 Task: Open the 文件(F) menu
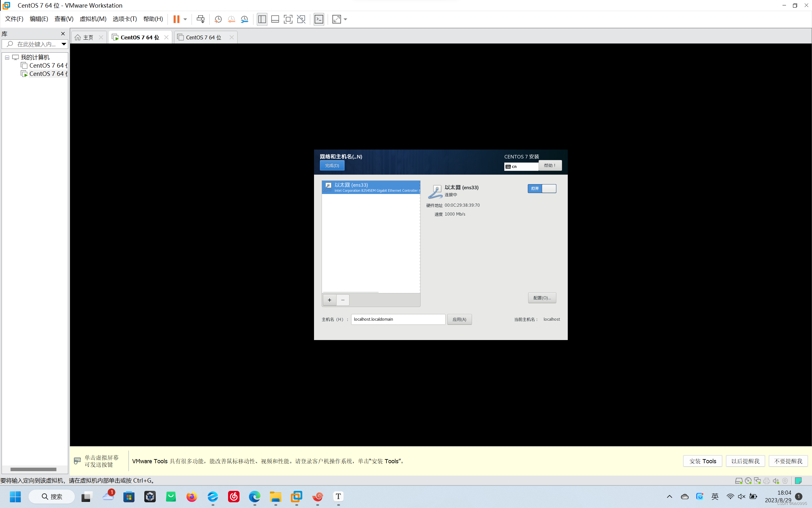coord(14,19)
